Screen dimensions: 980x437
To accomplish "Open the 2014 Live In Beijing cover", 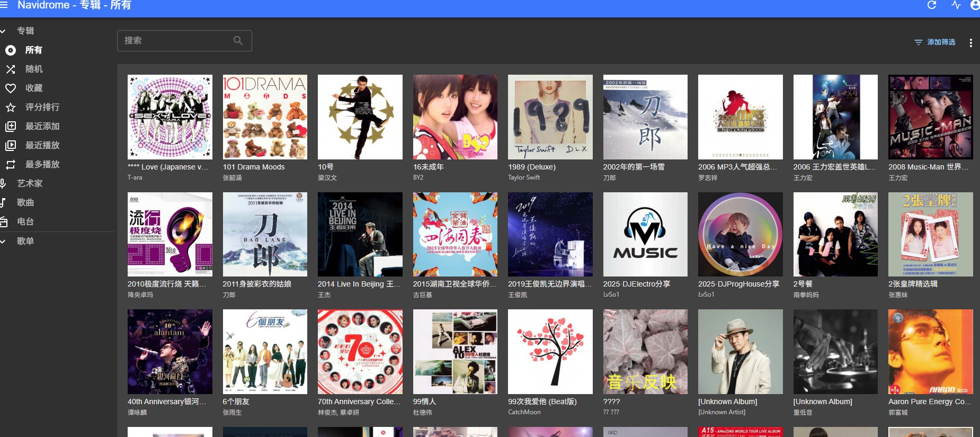I will coord(360,234).
